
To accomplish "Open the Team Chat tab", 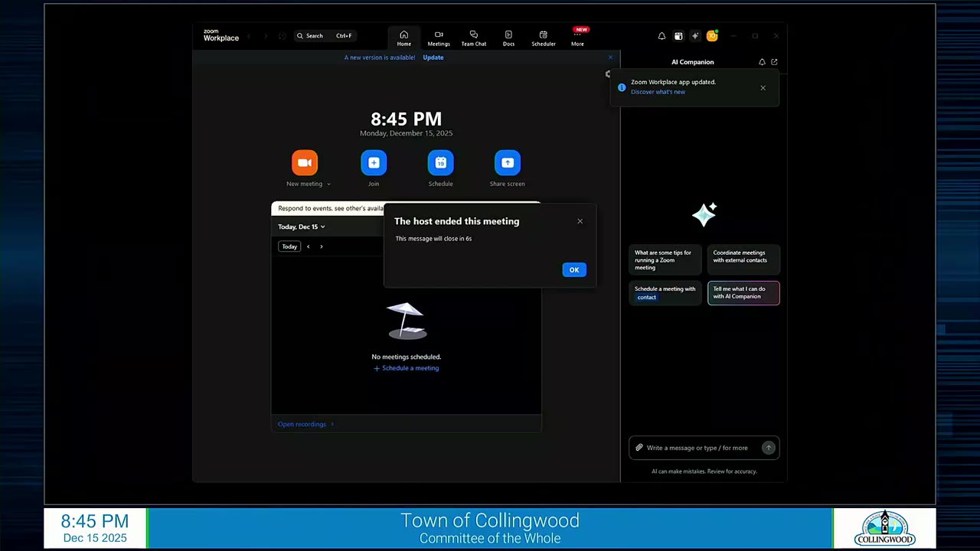I will tap(474, 38).
